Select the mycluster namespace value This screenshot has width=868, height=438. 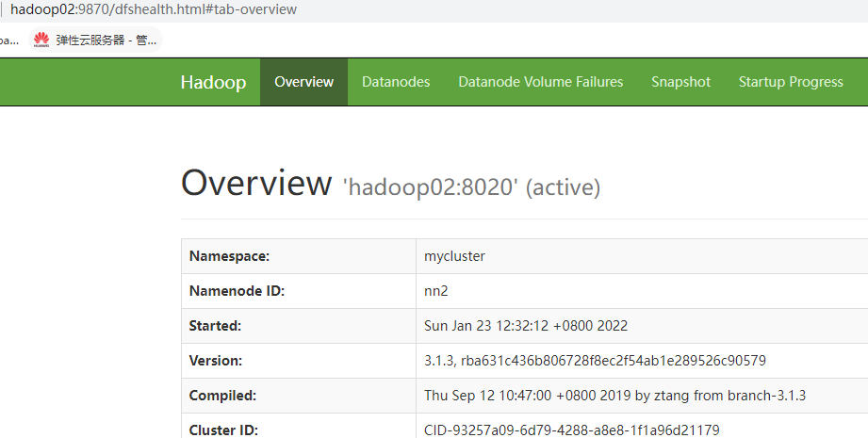point(454,256)
